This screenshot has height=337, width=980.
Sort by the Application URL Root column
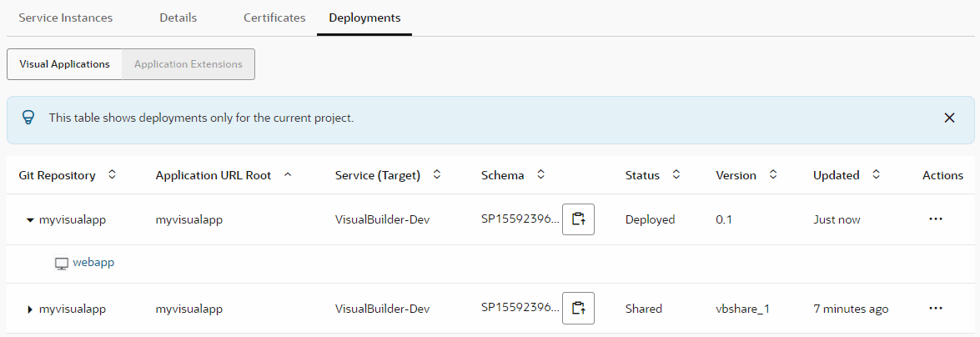point(288,175)
